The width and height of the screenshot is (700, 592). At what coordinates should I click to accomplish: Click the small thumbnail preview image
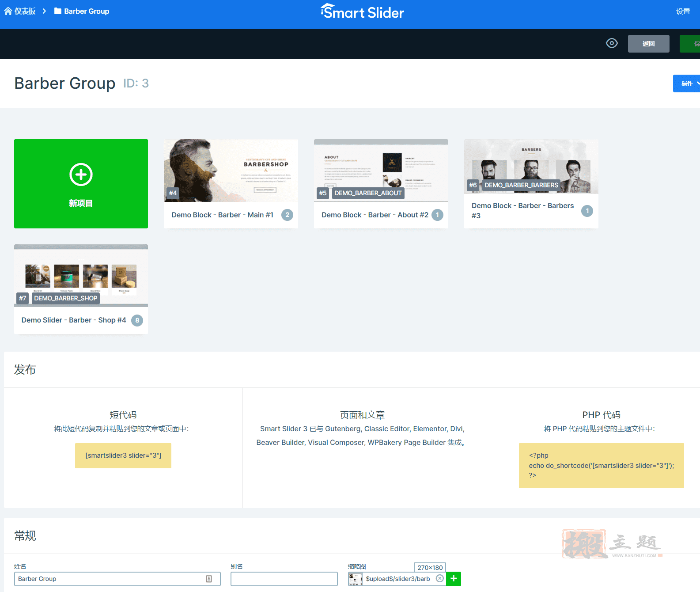click(x=355, y=579)
